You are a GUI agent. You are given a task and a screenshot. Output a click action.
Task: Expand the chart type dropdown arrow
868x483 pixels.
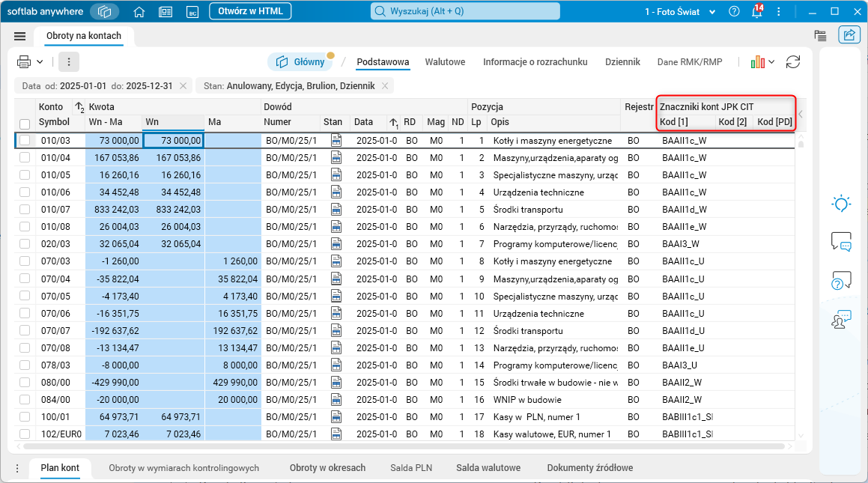tap(771, 62)
